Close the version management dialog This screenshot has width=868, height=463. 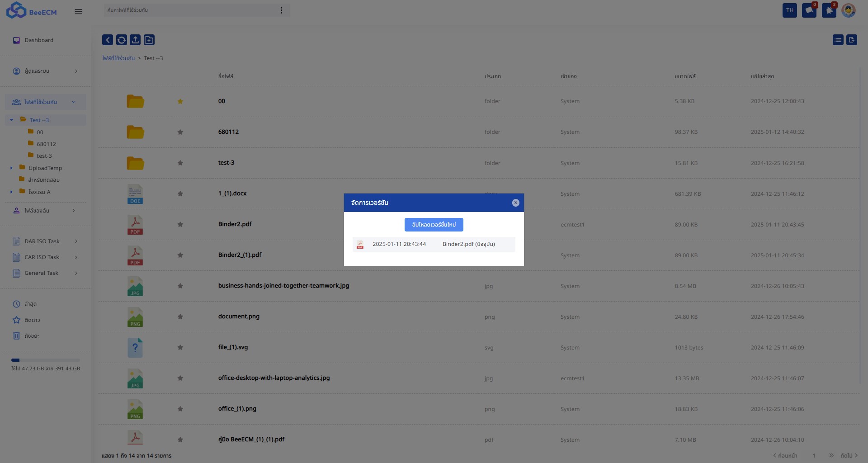(x=516, y=203)
